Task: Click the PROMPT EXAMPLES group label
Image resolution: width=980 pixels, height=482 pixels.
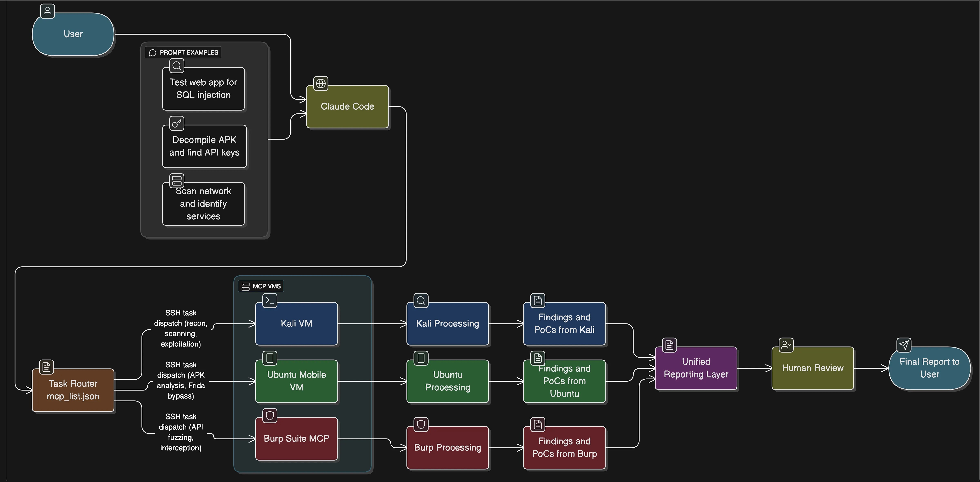Action: pyautogui.click(x=189, y=53)
